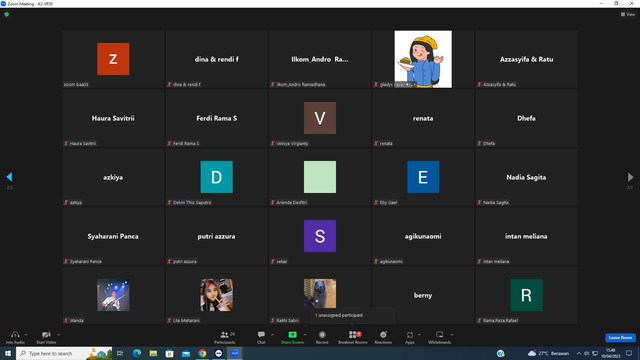Screen dimensions: 640x360
Task: Select the zoom baa03 participant tile
Action: coord(113,59)
